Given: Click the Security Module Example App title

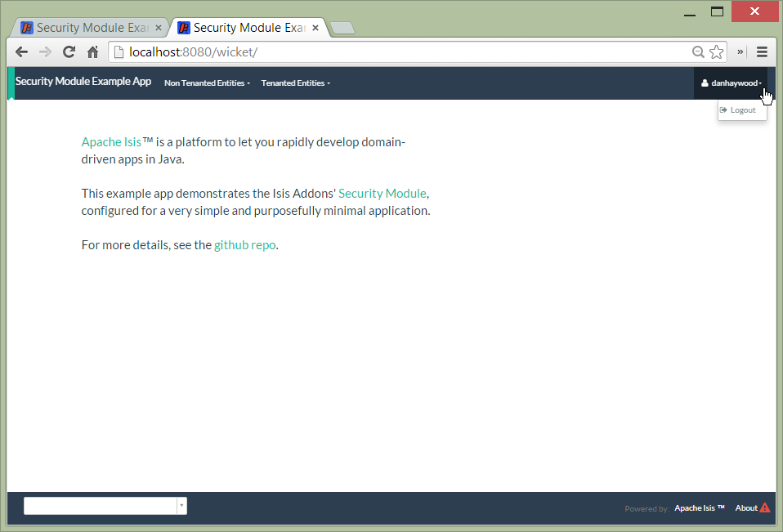Looking at the screenshot, I should tap(83, 82).
